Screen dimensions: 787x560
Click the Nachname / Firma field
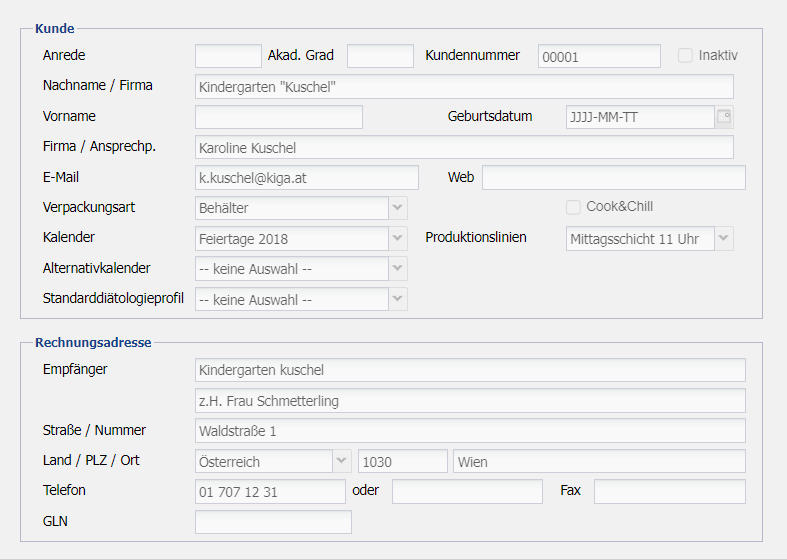[464, 86]
